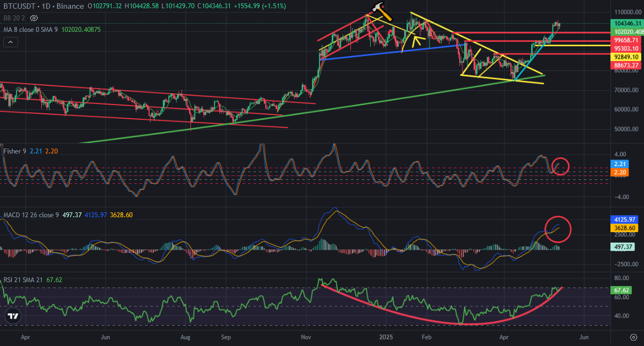644x346 pixels.
Task: Toggle visibility eye icon next to BB 20 2
Action: coord(34,18)
